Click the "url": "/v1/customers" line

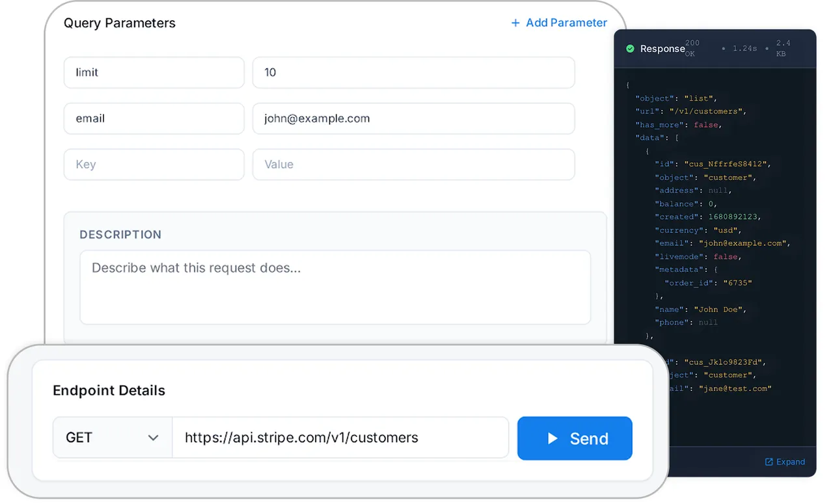(690, 111)
